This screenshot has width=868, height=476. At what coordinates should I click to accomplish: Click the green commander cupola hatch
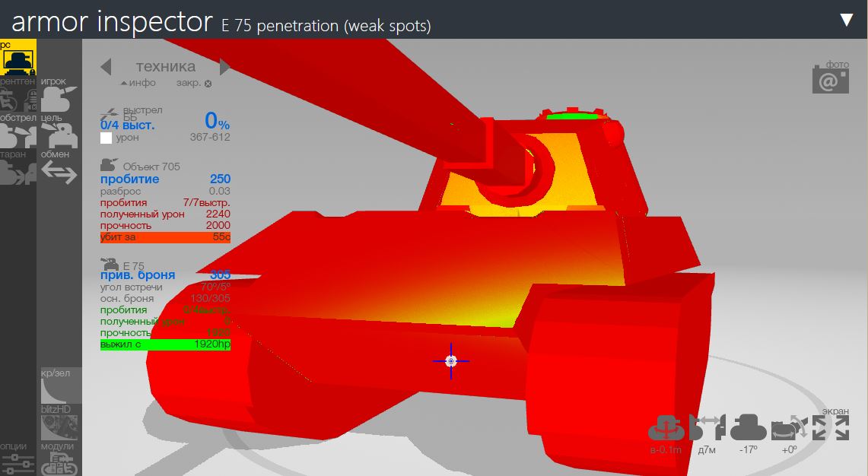[x=572, y=116]
